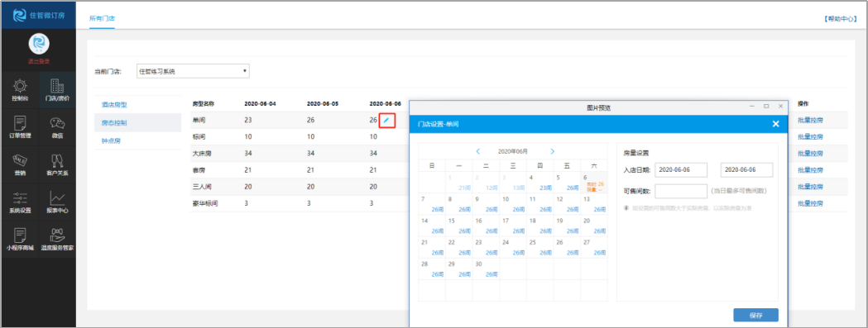
Task: Go to next month in calendar
Action: point(552,151)
